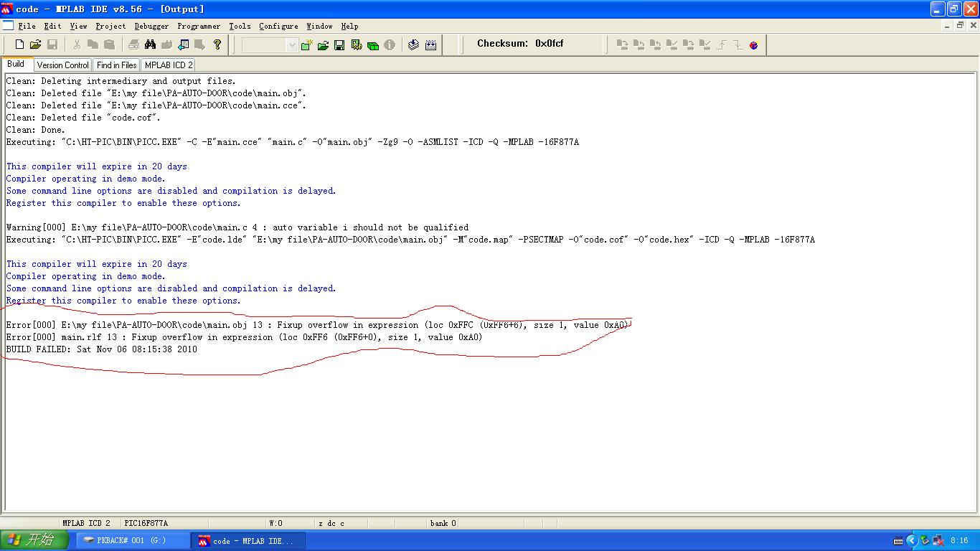Open the View menu
The height and width of the screenshot is (551, 980).
[78, 26]
